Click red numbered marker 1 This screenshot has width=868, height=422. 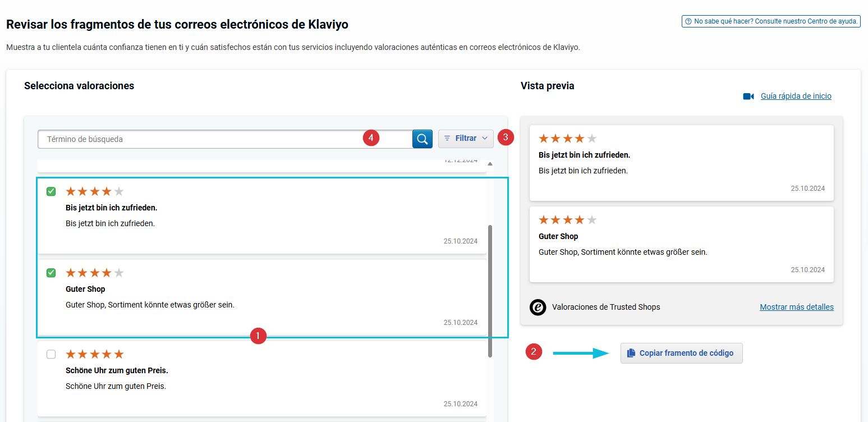pyautogui.click(x=258, y=336)
